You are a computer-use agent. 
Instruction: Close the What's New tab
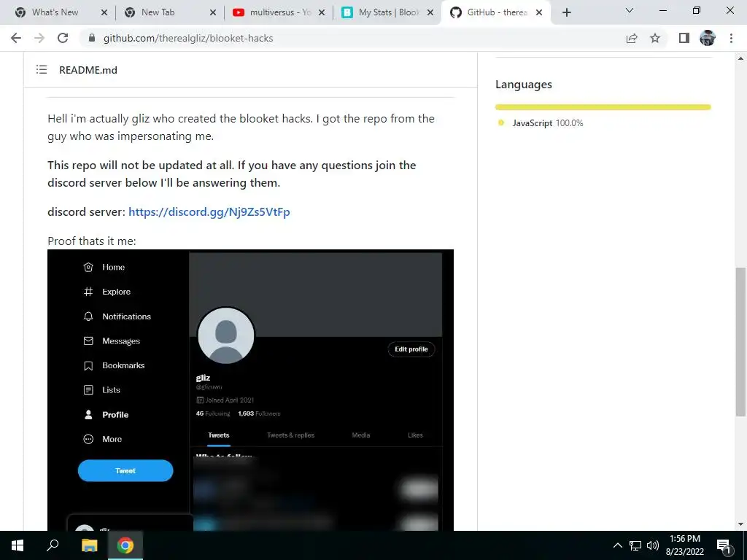(104, 13)
